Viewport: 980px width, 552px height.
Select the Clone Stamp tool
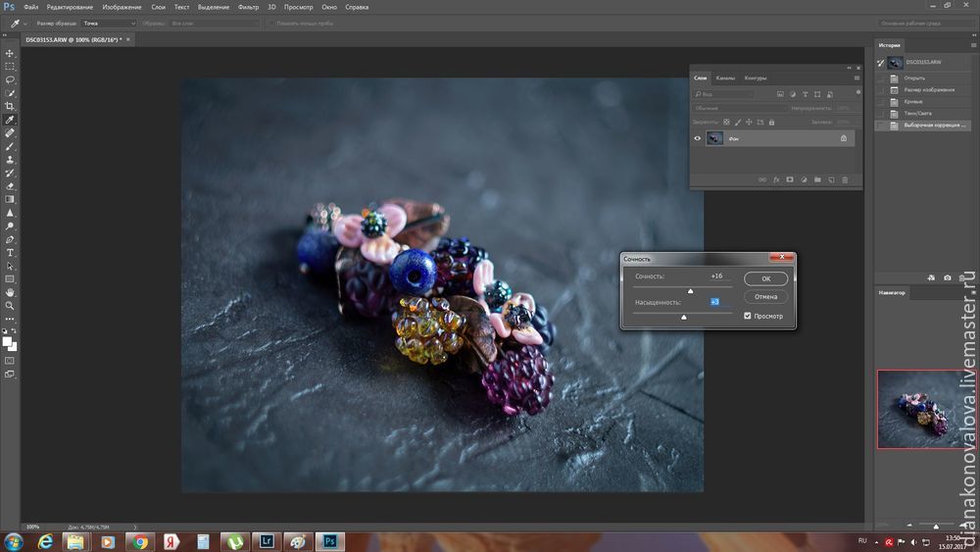[10, 160]
